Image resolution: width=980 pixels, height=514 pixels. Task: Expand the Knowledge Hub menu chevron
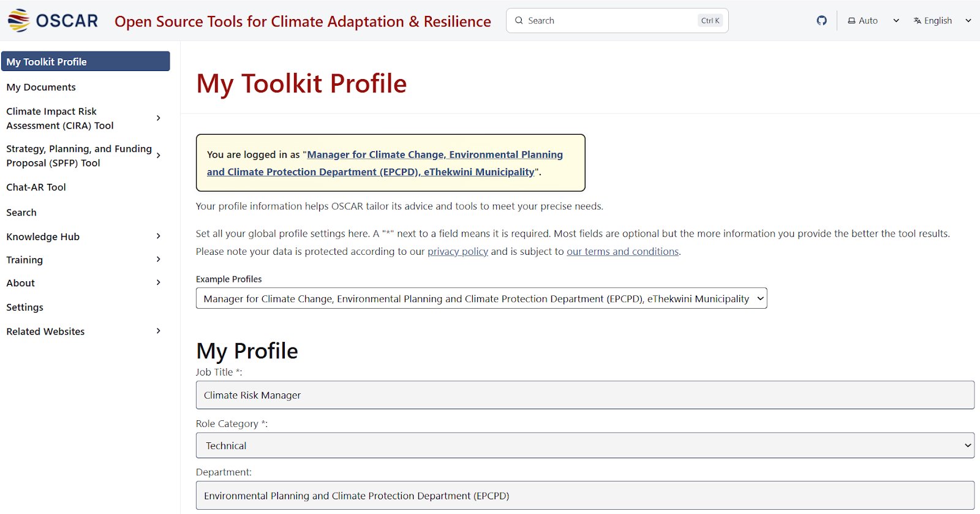point(158,236)
